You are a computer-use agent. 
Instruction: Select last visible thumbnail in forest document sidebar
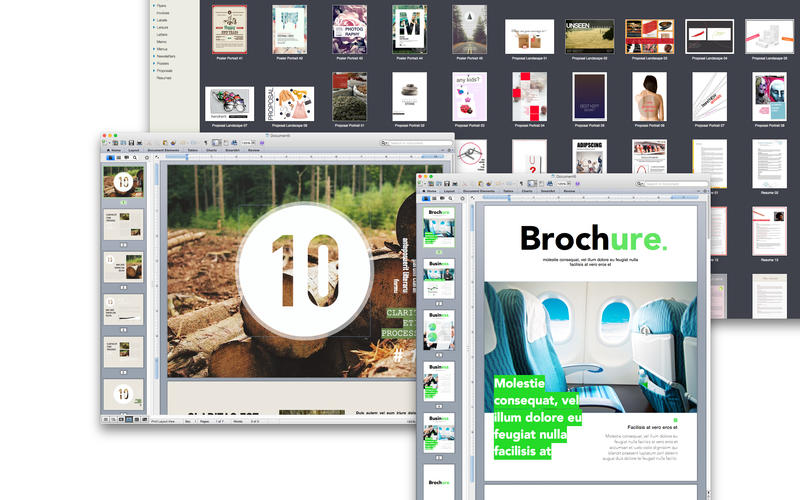[x=123, y=394]
